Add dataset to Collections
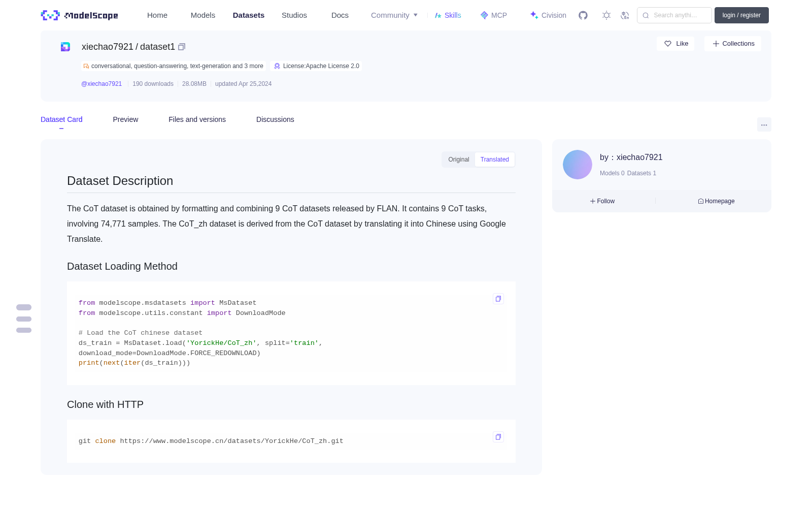 point(733,44)
